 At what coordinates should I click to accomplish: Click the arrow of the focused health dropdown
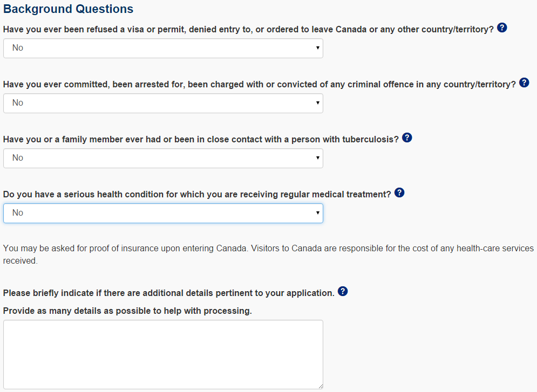coord(318,213)
